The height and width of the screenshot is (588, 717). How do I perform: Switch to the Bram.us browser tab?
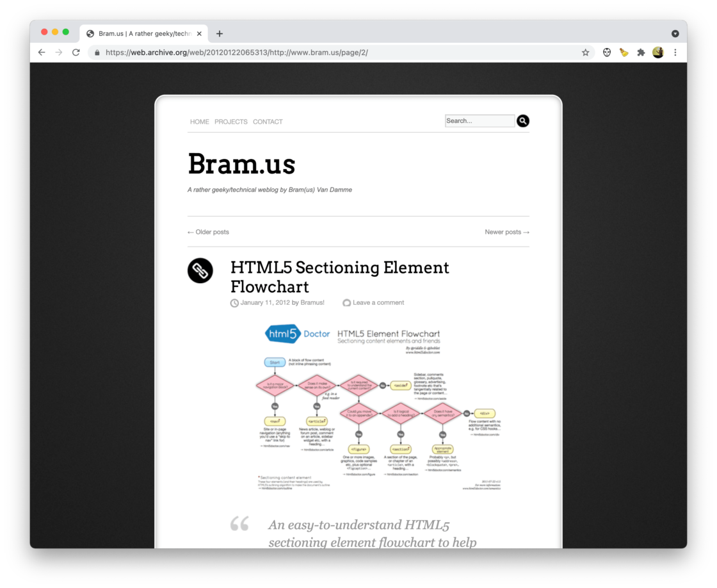(138, 33)
